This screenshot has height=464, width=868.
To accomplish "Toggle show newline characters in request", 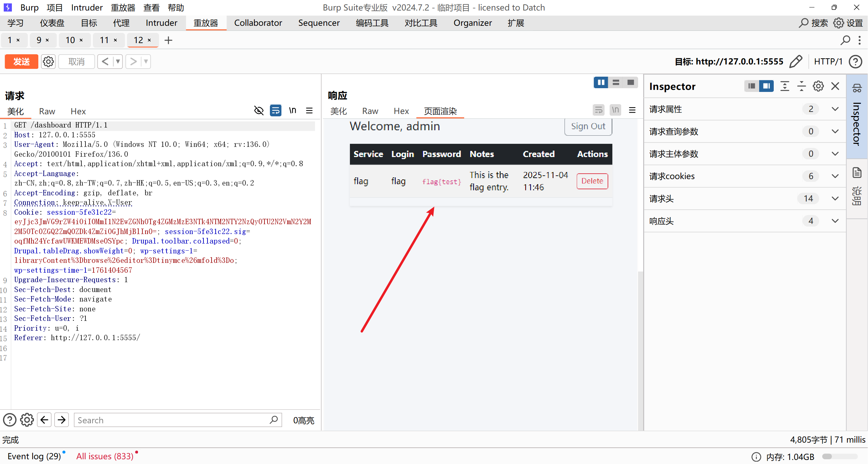I will 292,111.
